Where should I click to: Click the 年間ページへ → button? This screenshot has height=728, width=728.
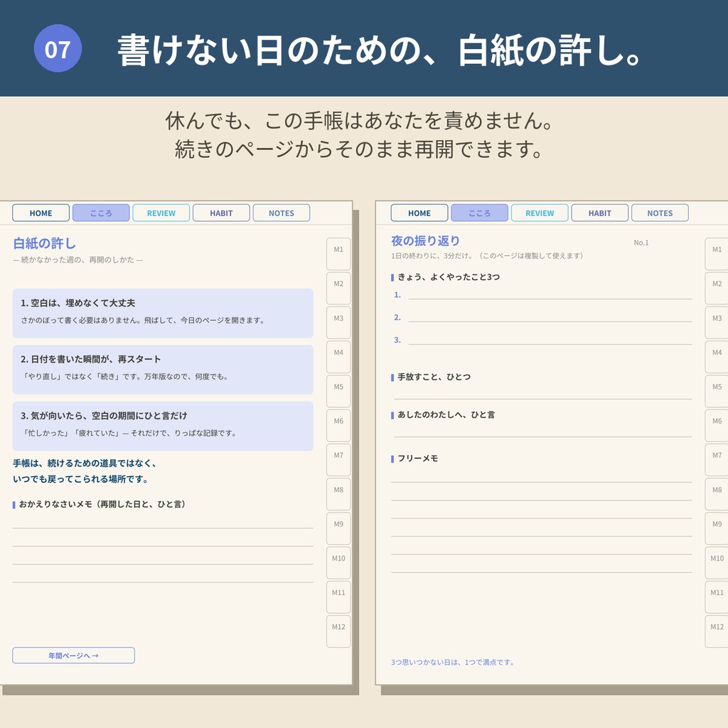tap(73, 655)
